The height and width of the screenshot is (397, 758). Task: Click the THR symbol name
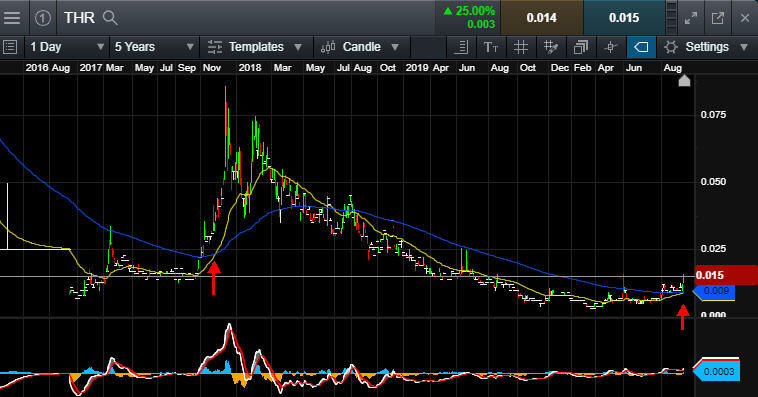coord(79,18)
